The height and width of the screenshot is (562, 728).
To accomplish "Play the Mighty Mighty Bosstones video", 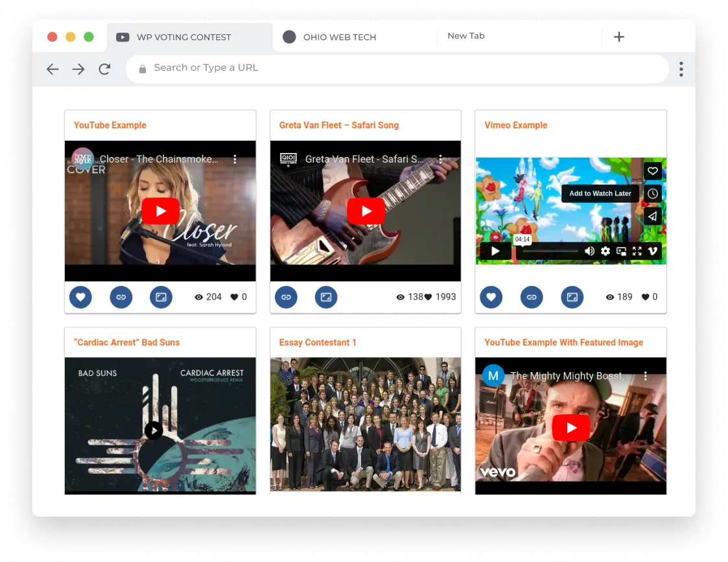I will [571, 428].
